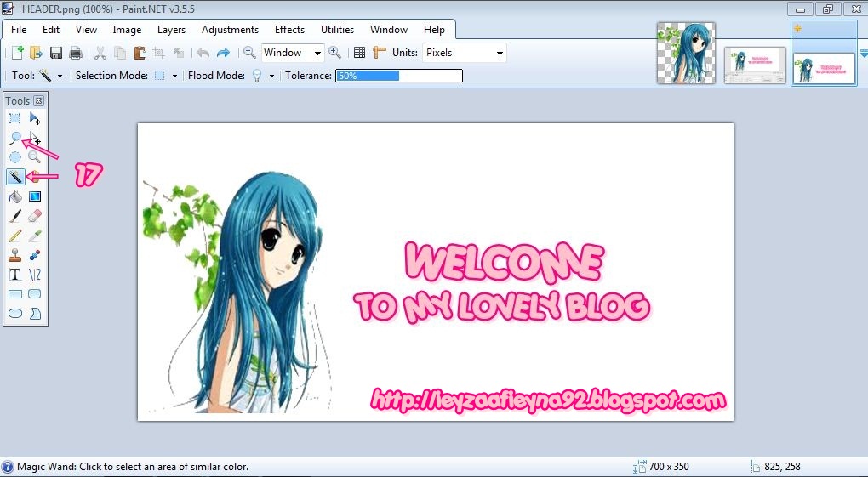Open the Effects menu

[289, 30]
